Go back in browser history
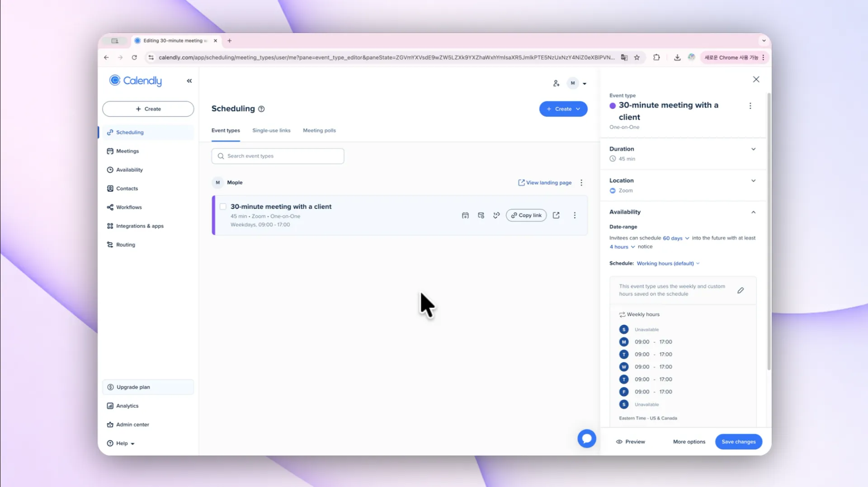 click(x=106, y=57)
